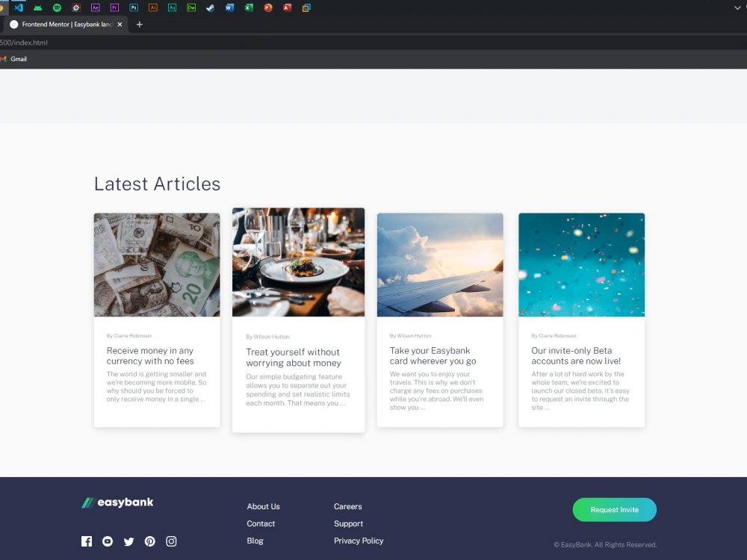Open the Gmail bookmark in the bookmarks bar
This screenshot has width=747, height=560.
pos(13,59)
